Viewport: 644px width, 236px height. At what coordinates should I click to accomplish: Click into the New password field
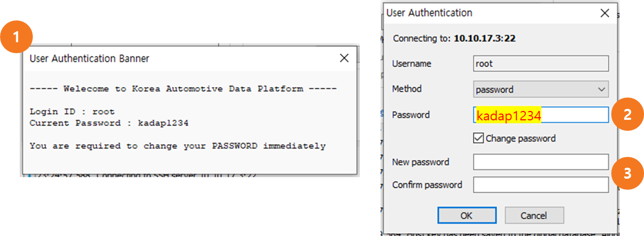coord(540,162)
